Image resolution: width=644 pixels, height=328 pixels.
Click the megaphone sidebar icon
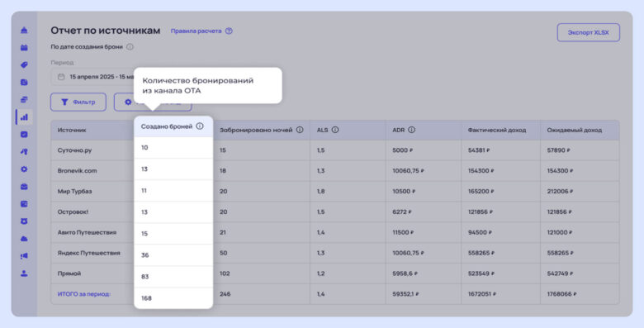(24, 256)
